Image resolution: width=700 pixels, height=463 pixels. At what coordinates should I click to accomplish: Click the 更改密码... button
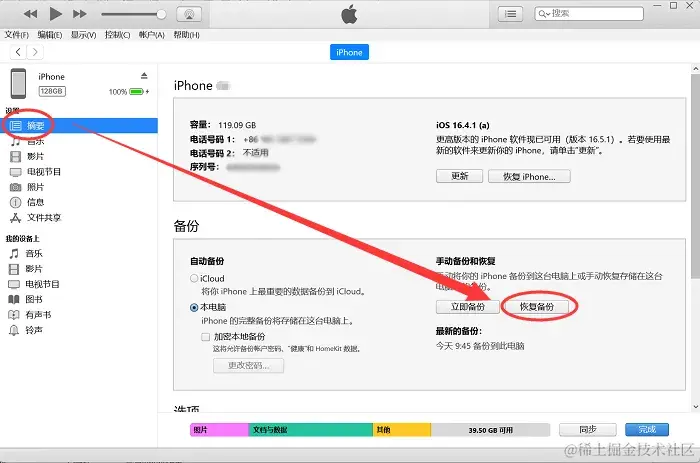[x=248, y=366]
